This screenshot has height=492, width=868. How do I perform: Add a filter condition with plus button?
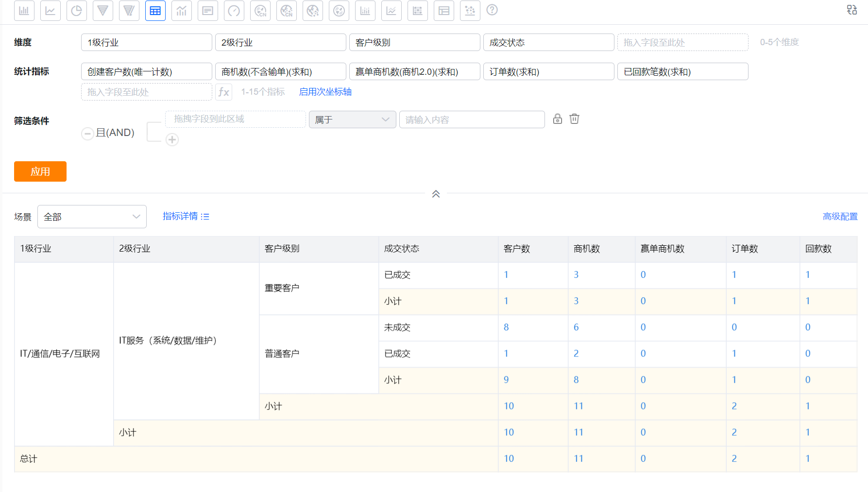point(172,139)
